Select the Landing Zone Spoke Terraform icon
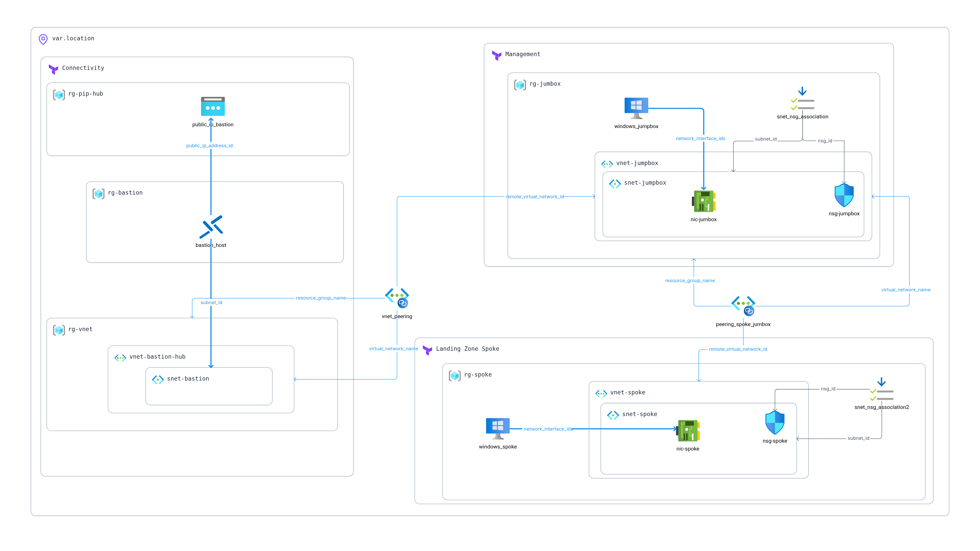Image resolution: width=980 pixels, height=551 pixels. [x=427, y=350]
